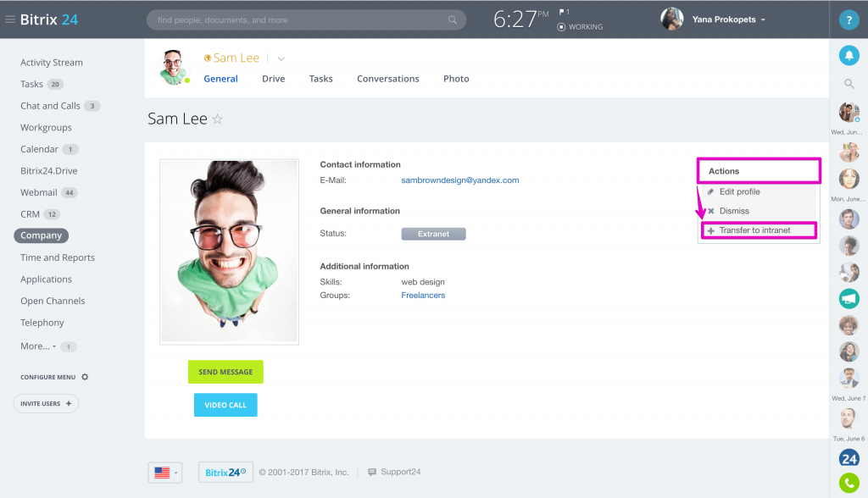Click the extranet globe icon before Sam Lee

tap(208, 58)
